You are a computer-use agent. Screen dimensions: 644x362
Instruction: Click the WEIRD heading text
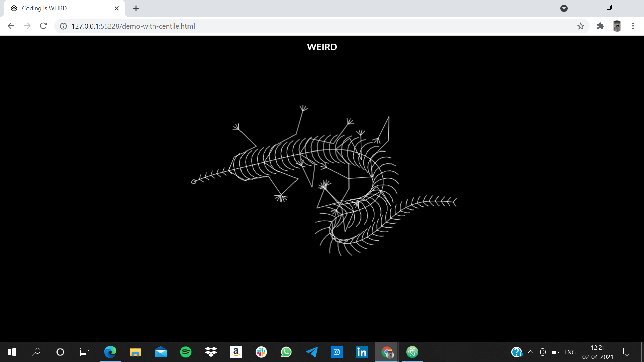click(322, 47)
